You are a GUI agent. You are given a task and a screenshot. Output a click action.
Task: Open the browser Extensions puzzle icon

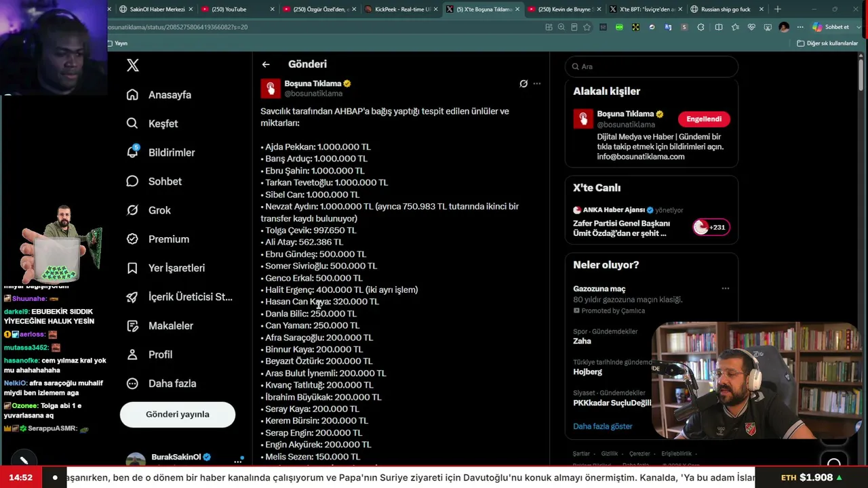pos(701,27)
